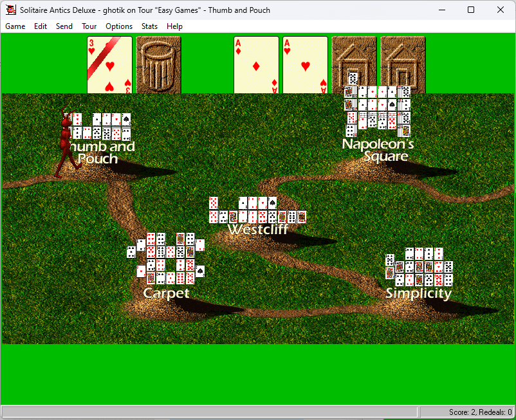The image size is (516, 420).
Task: Close the Solitaire Antics window
Action: coord(500,10)
